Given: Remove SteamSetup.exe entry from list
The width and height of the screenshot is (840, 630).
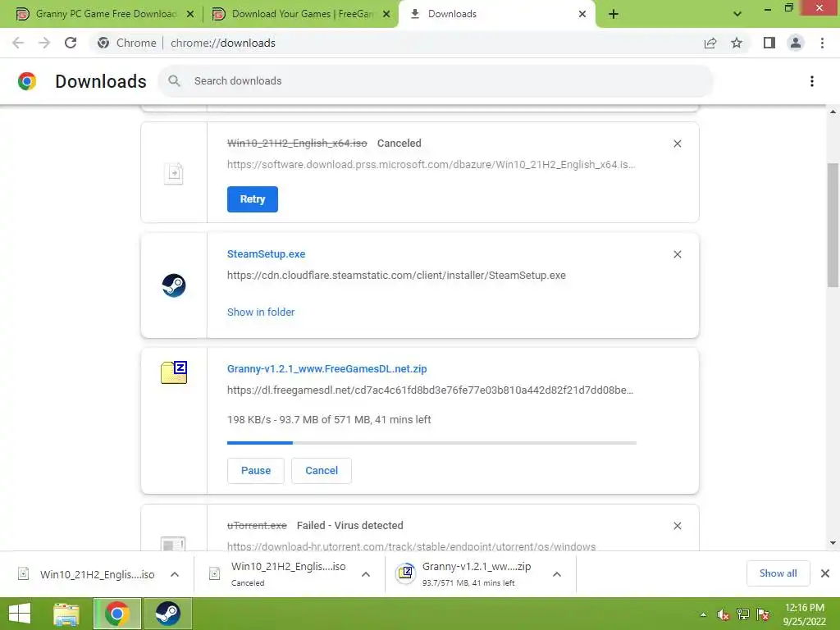Looking at the screenshot, I should (677, 254).
